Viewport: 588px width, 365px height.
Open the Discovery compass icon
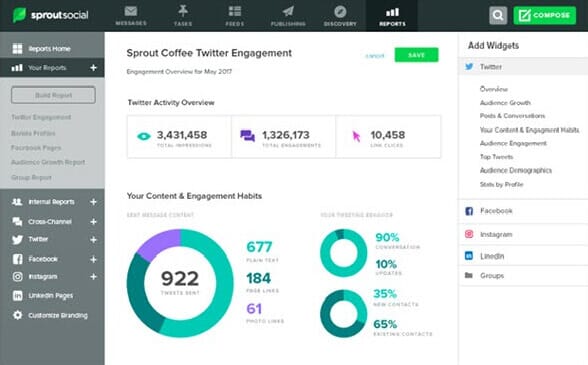click(x=340, y=12)
